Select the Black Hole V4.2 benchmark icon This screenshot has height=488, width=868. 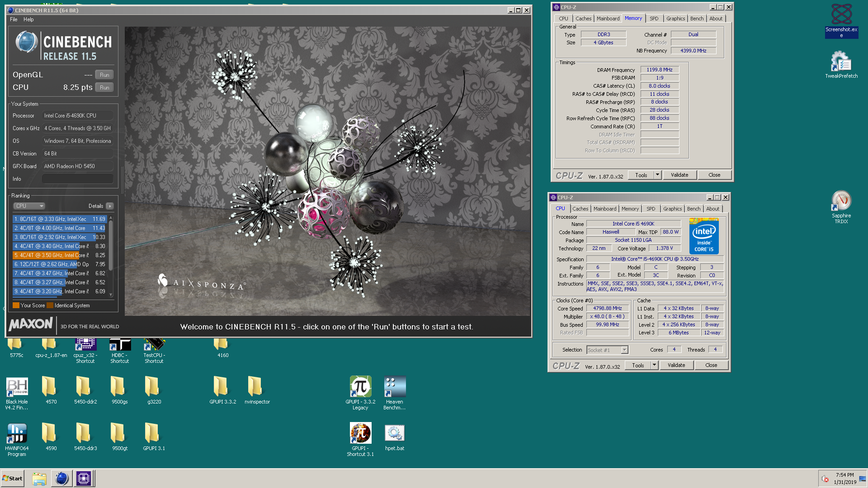click(17, 393)
